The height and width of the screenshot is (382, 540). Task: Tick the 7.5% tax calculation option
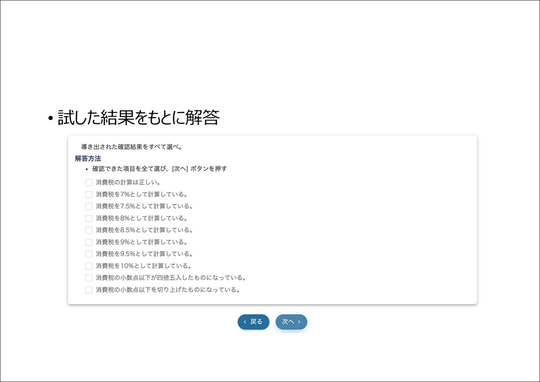89,206
